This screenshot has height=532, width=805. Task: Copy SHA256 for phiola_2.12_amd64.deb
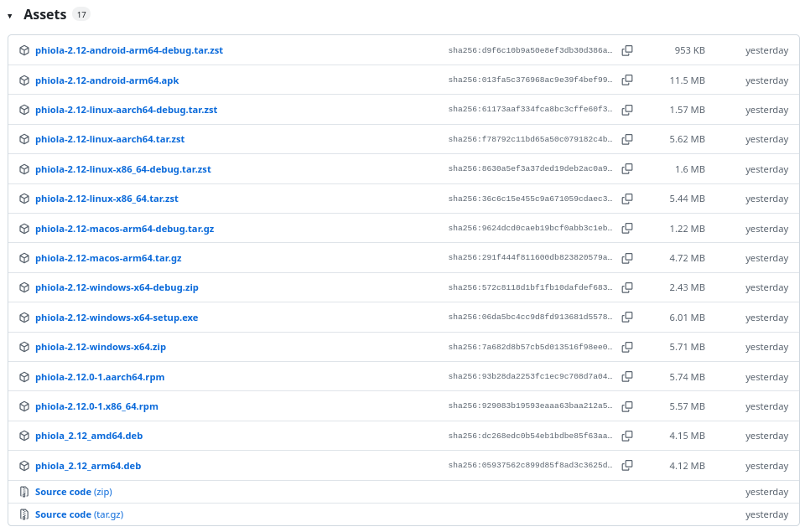click(x=627, y=436)
